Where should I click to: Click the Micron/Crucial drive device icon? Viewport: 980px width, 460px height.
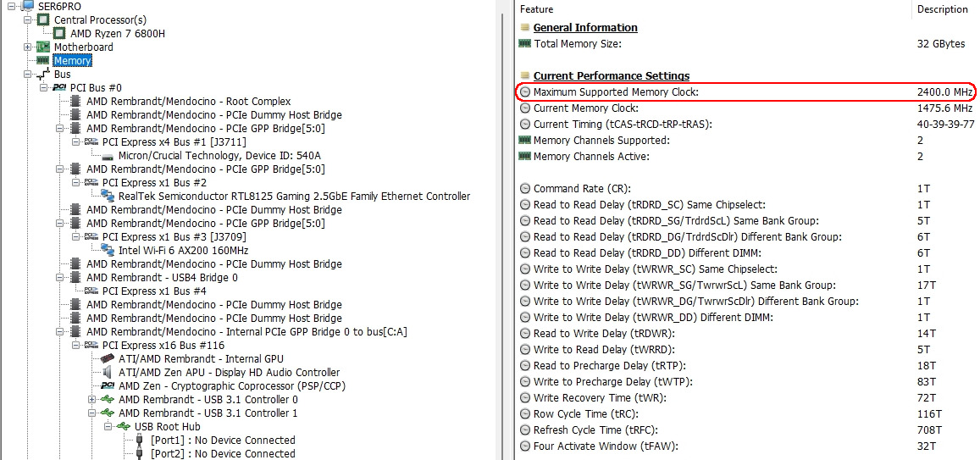click(108, 156)
